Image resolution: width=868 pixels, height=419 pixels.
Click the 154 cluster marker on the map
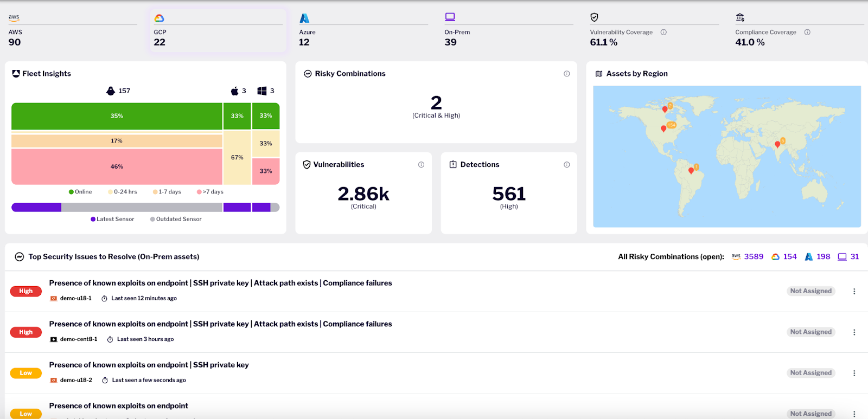pos(672,125)
